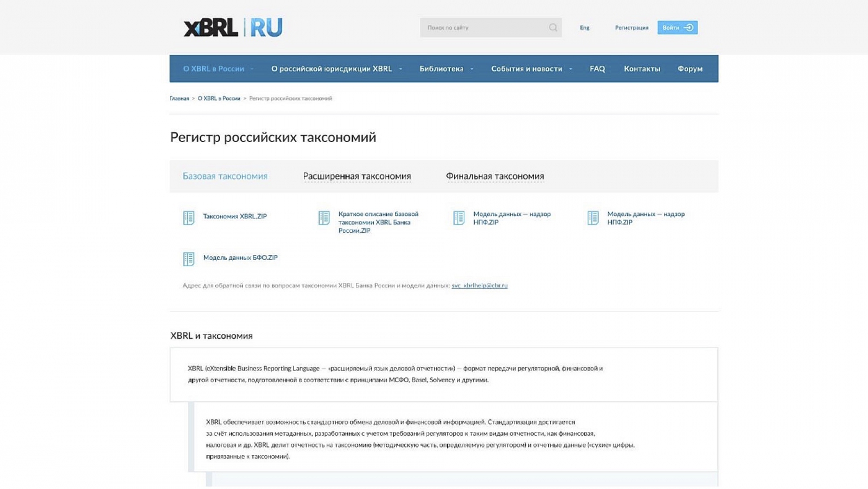Switch site language to Eng
Image resolution: width=868 pixels, height=489 pixels.
click(x=585, y=28)
